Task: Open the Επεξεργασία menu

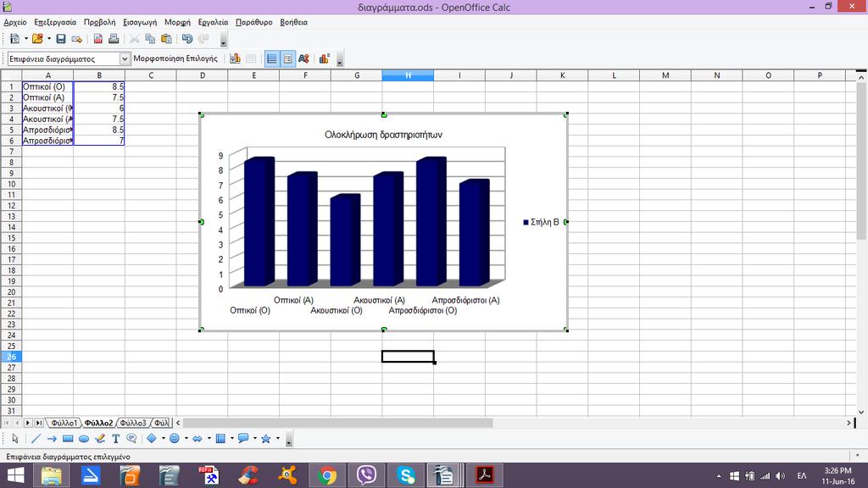Action: (55, 22)
